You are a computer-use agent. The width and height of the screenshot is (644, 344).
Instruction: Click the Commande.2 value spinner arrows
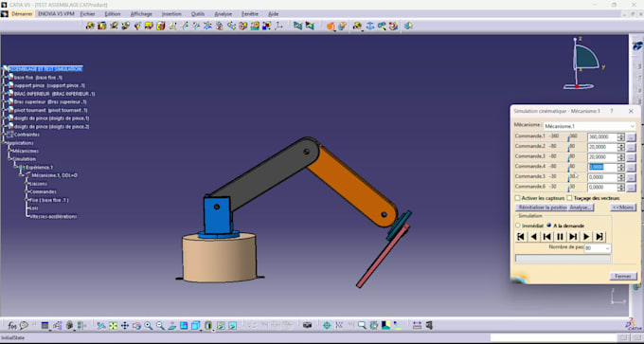tap(621, 148)
